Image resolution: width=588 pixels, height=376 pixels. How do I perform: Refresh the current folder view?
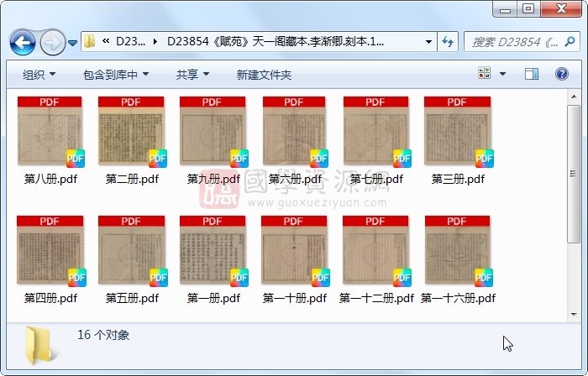[x=448, y=42]
